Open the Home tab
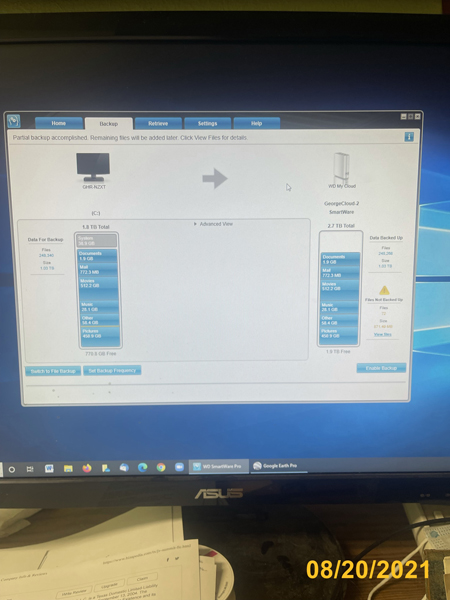This screenshot has width=450, height=600. click(59, 123)
